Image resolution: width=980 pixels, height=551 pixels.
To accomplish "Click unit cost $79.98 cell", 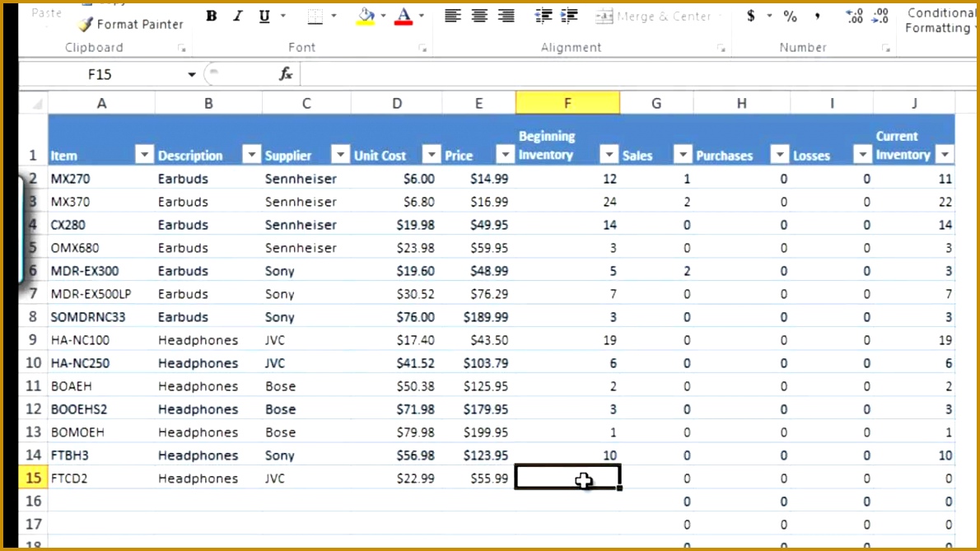I will 397,432.
